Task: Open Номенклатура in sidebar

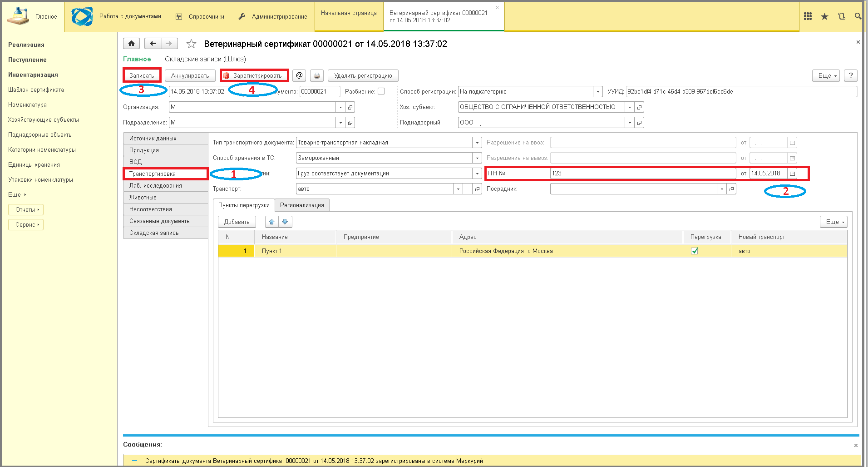Action: 27,104
